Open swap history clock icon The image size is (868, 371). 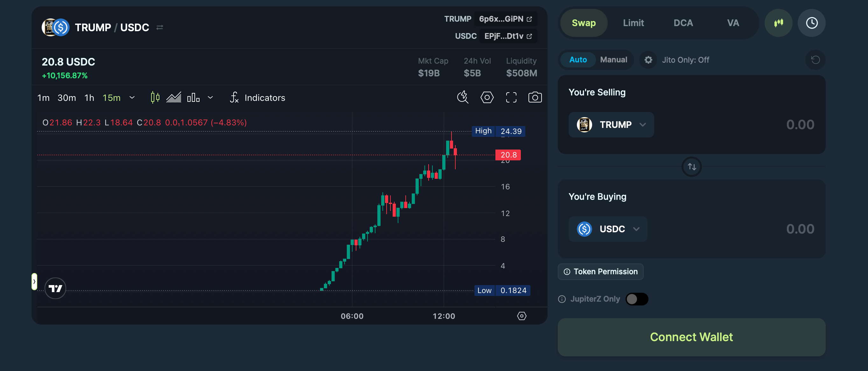click(812, 23)
